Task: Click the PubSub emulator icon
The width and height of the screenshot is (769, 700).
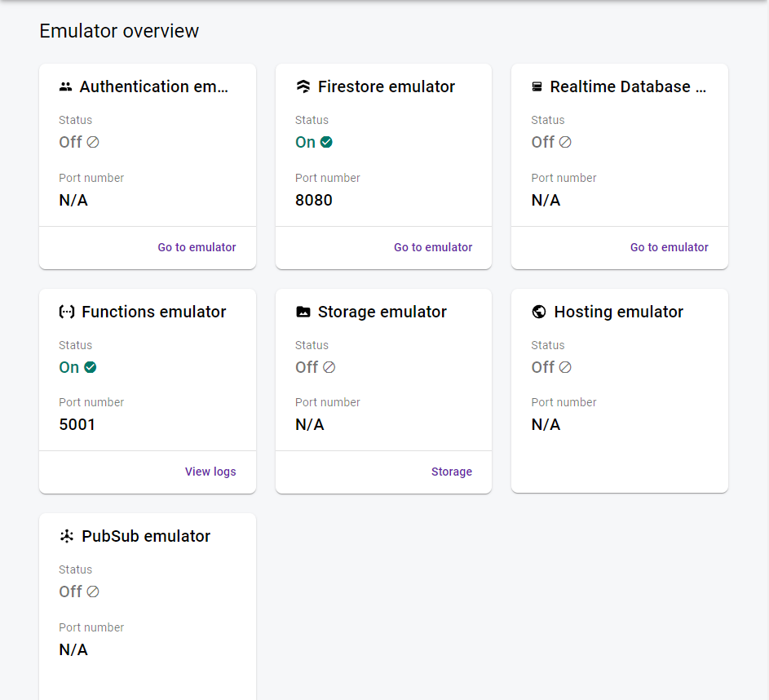Action: coord(67,536)
